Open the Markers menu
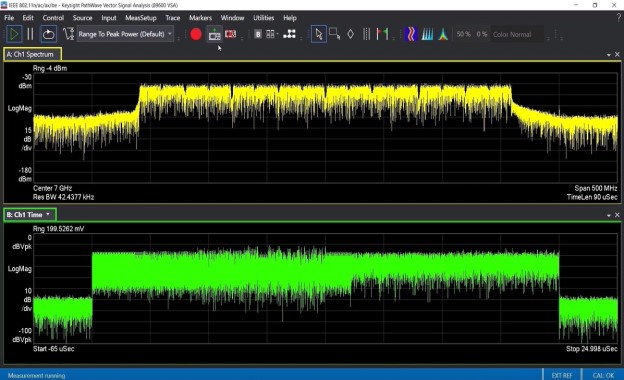 [201, 18]
